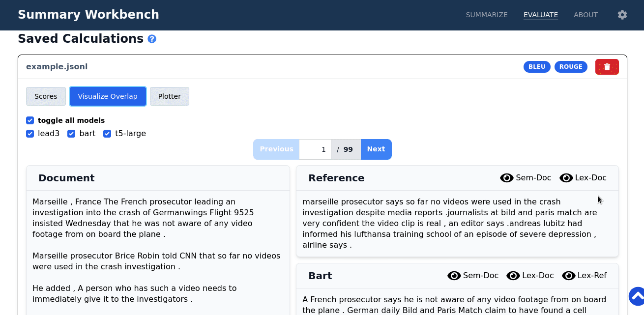Click the Reference panel heading
Image resolution: width=644 pixels, height=315 pixels.
(x=336, y=178)
